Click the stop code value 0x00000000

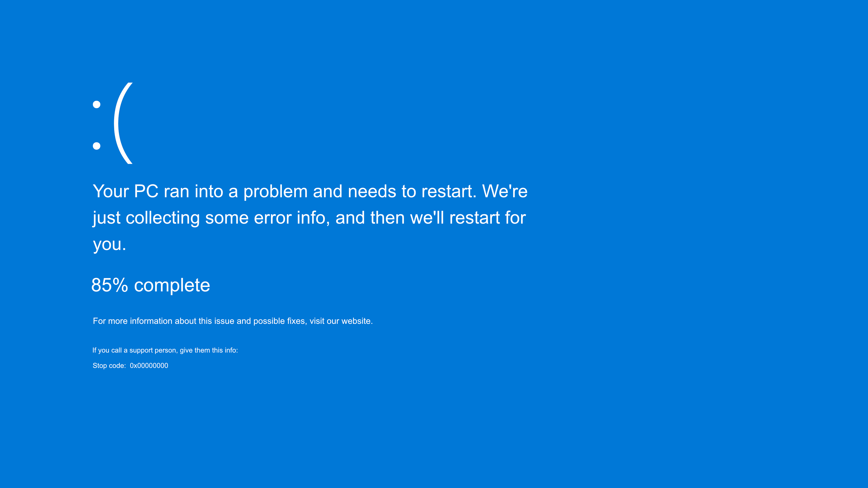click(149, 366)
